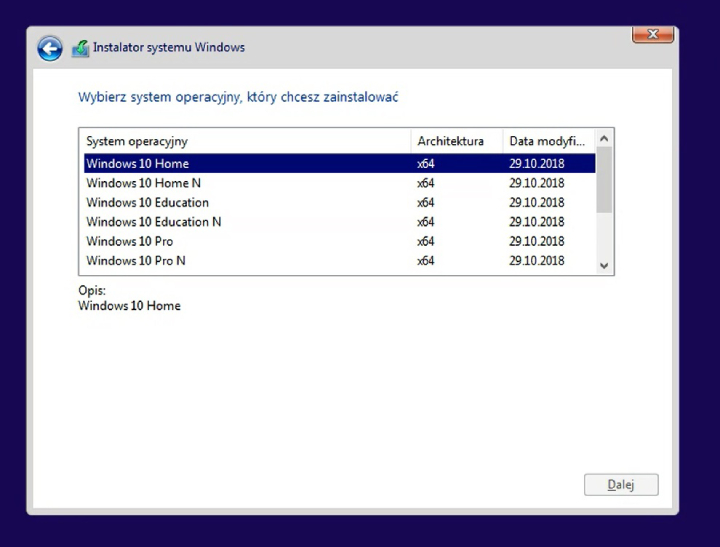Close the Windows installer dialog
The width and height of the screenshot is (720, 547).
652,34
